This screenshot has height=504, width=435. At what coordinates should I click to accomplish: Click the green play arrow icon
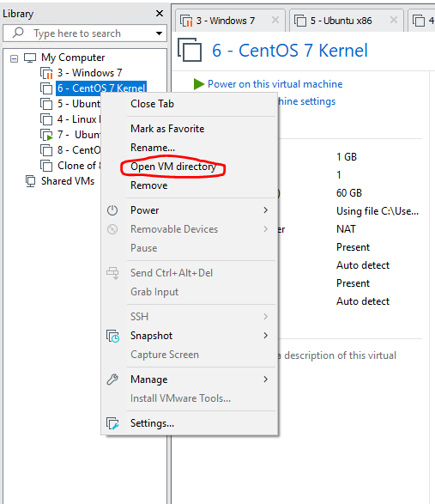pyautogui.click(x=199, y=84)
